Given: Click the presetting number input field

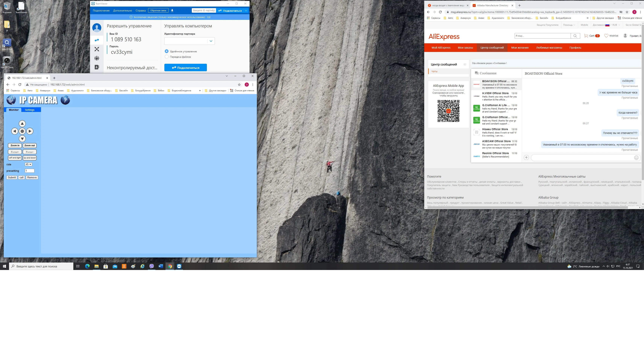Looking at the screenshot, I should coord(30,171).
